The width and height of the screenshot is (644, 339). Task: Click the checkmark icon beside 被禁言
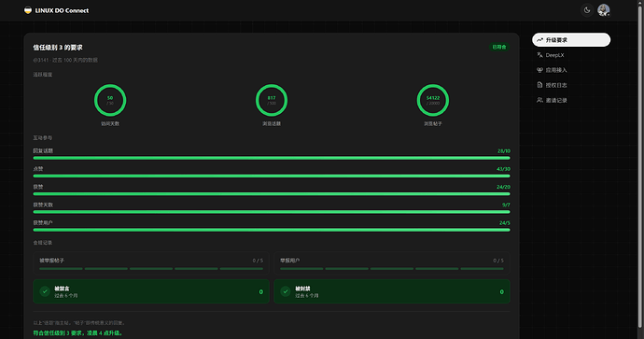pos(45,291)
